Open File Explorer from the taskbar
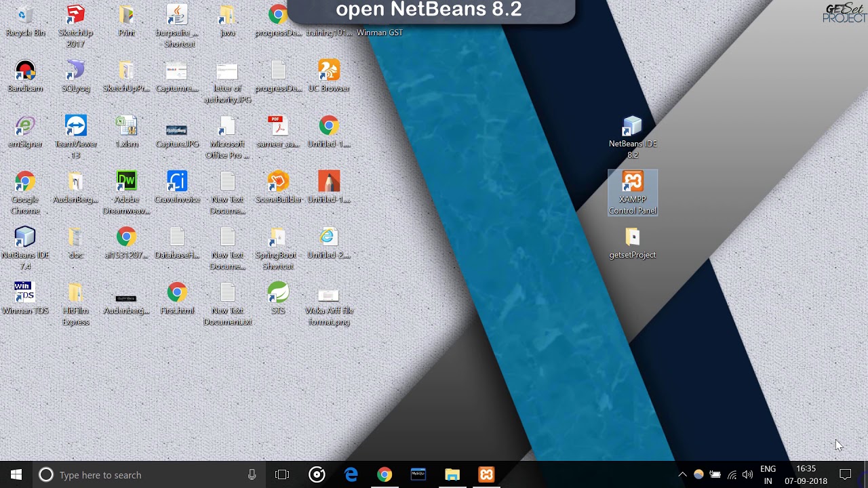The image size is (868, 488). 452,474
